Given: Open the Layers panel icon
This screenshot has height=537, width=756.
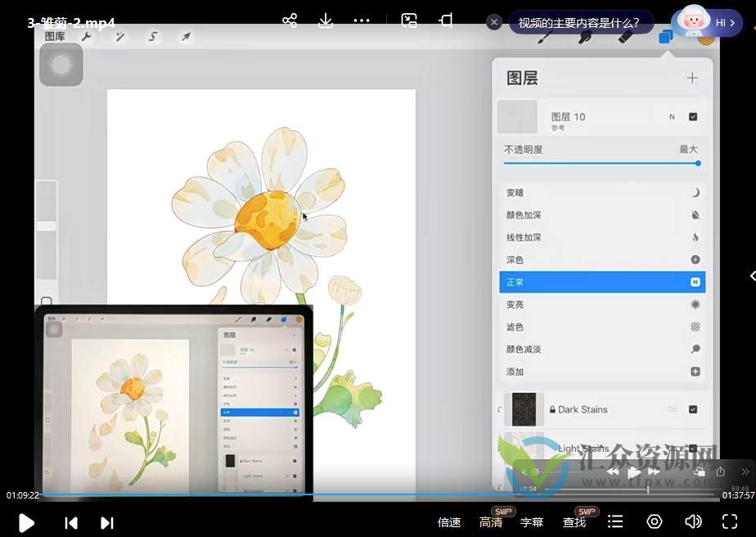Looking at the screenshot, I should pos(665,37).
